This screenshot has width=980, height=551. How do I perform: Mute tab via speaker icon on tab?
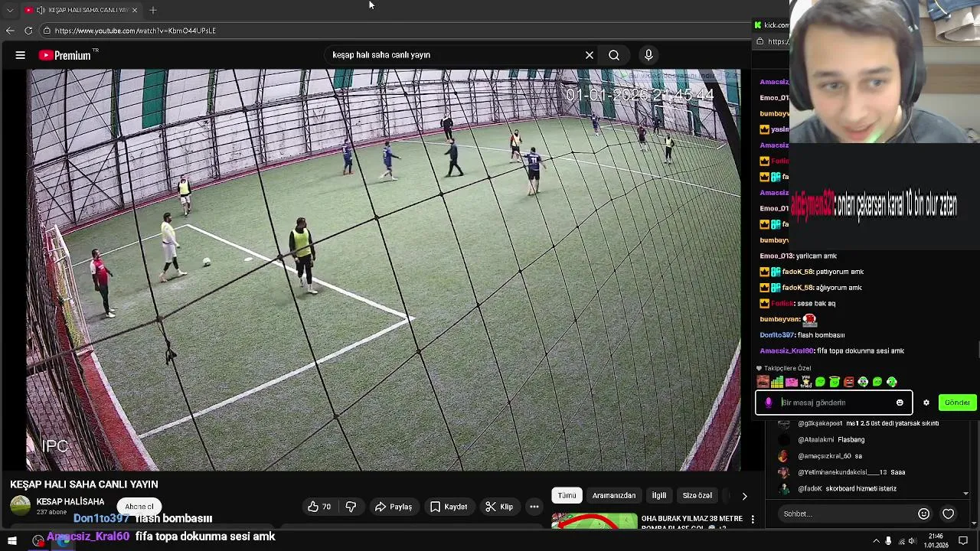coord(41,10)
